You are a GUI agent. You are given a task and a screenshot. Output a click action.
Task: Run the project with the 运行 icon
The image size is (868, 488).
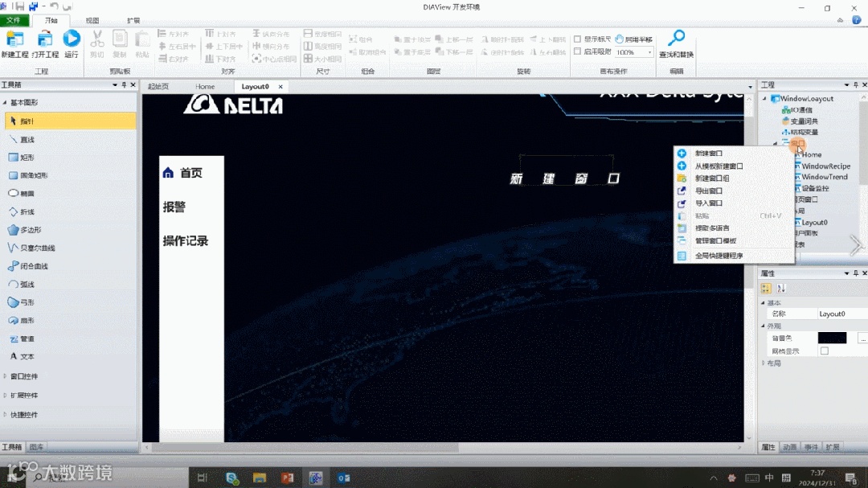[72, 39]
